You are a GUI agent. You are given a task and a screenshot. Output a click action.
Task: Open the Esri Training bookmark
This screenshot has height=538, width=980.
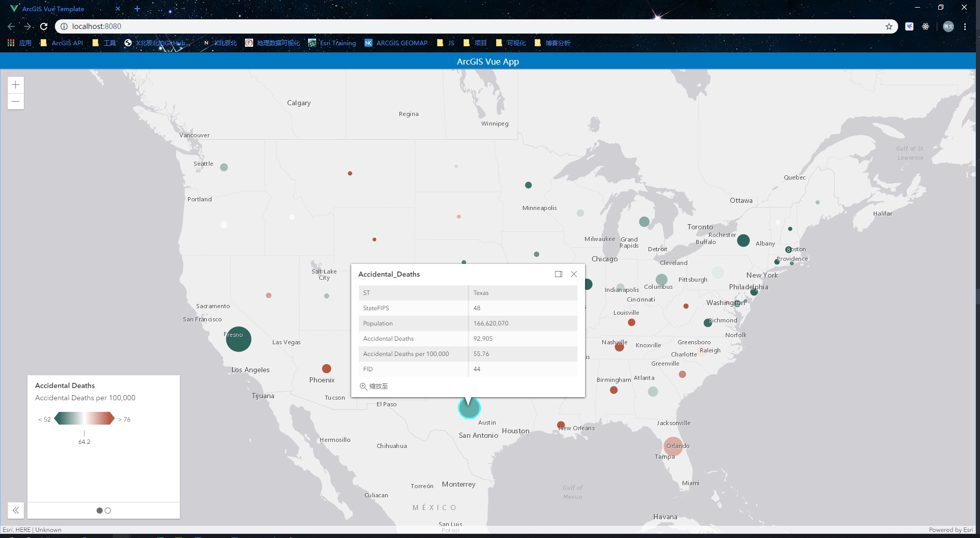[x=332, y=43]
